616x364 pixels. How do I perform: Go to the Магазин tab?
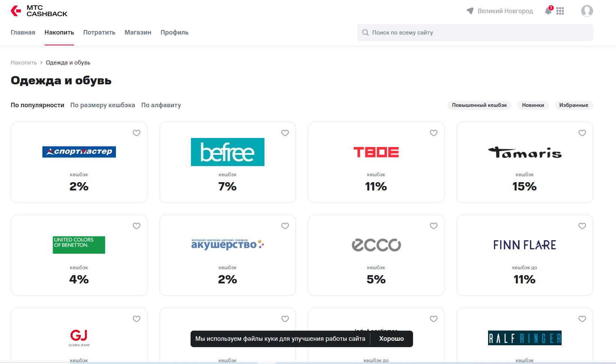click(x=138, y=33)
